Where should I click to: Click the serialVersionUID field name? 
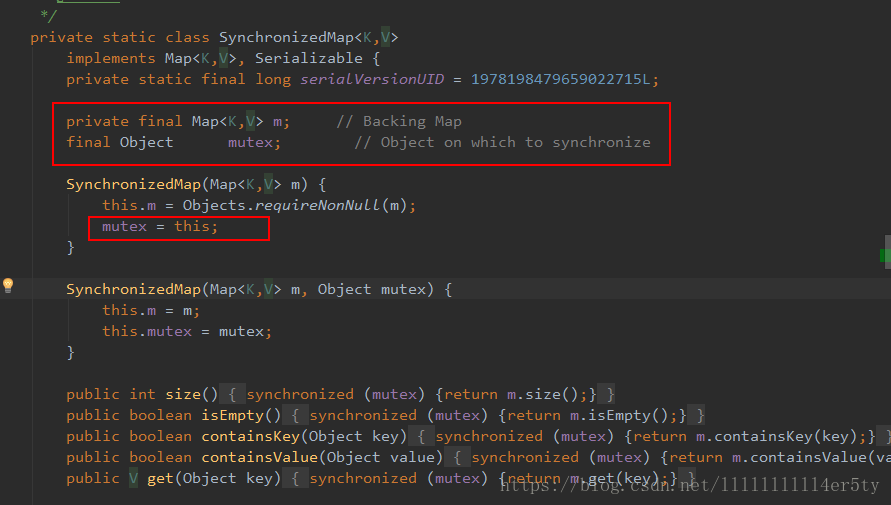pos(372,80)
